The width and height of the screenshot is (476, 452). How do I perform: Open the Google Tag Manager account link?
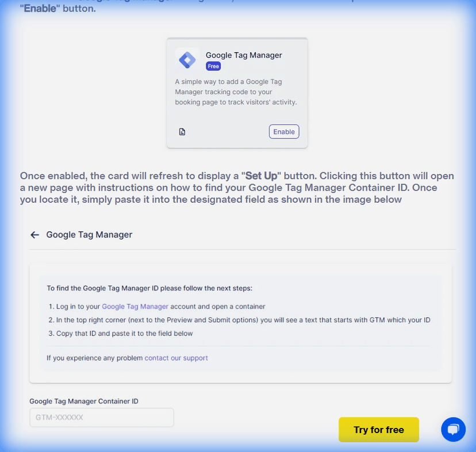coord(135,307)
